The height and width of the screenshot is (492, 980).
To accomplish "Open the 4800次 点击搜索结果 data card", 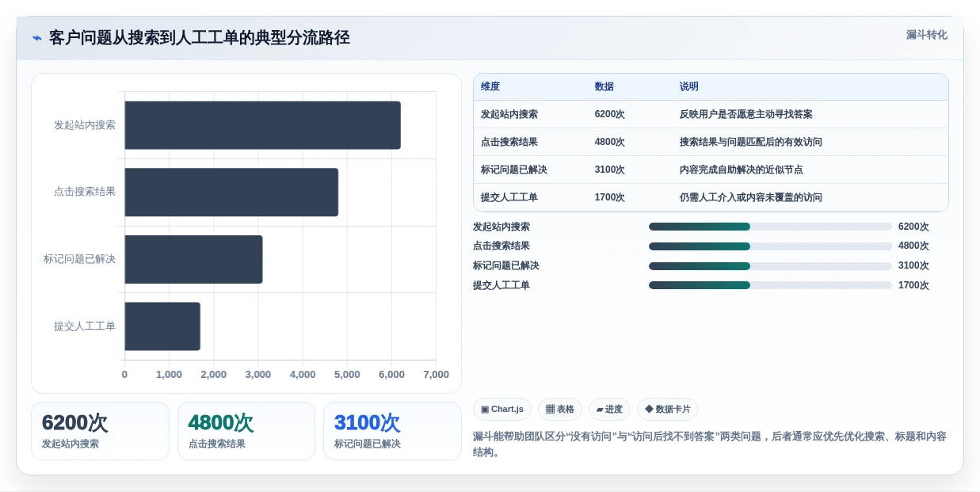I will click(x=246, y=431).
